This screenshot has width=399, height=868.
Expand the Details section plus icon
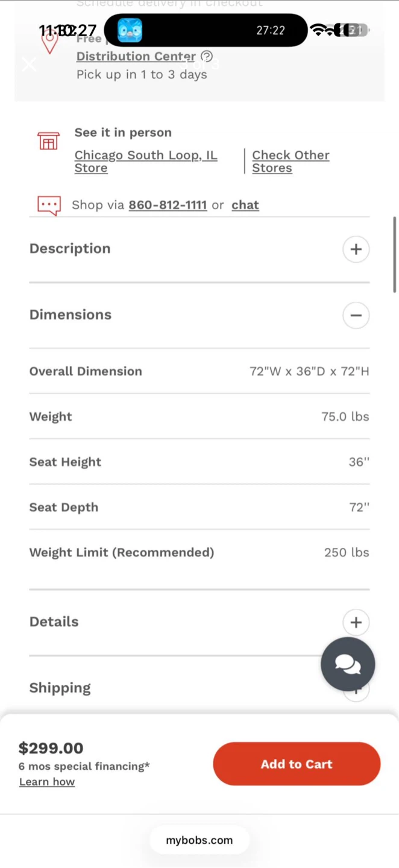point(356,623)
